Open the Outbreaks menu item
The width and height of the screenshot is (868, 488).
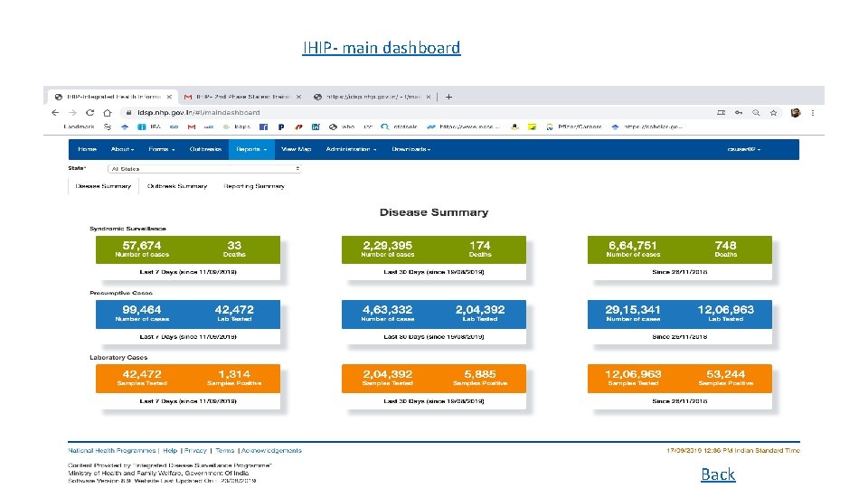coord(205,149)
